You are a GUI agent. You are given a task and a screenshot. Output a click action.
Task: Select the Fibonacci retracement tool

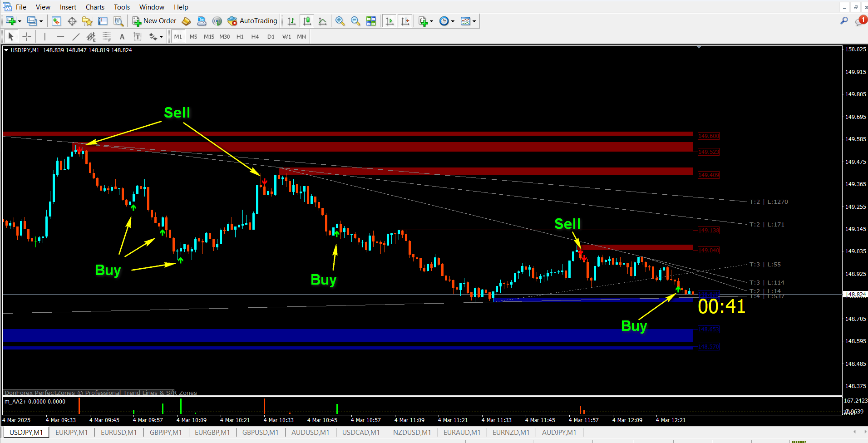click(x=107, y=36)
